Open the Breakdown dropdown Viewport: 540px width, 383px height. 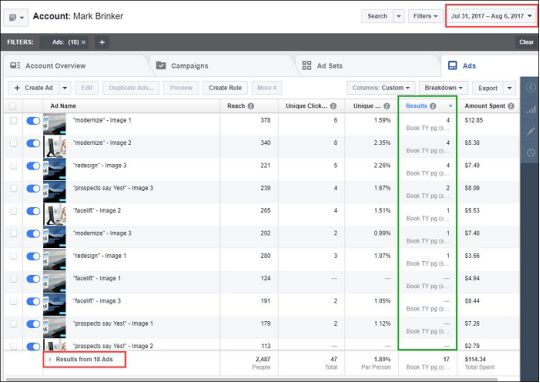[x=444, y=88]
